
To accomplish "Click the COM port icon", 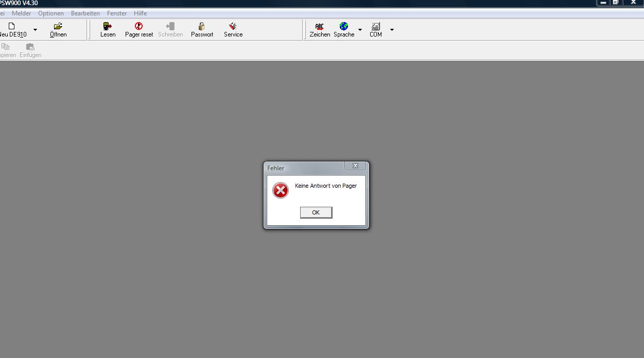I will tap(376, 26).
